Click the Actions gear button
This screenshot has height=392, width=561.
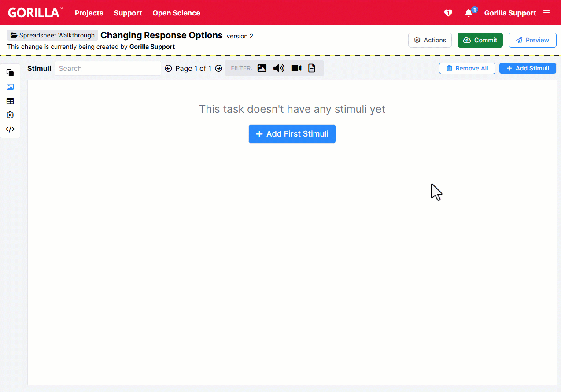pyautogui.click(x=430, y=40)
